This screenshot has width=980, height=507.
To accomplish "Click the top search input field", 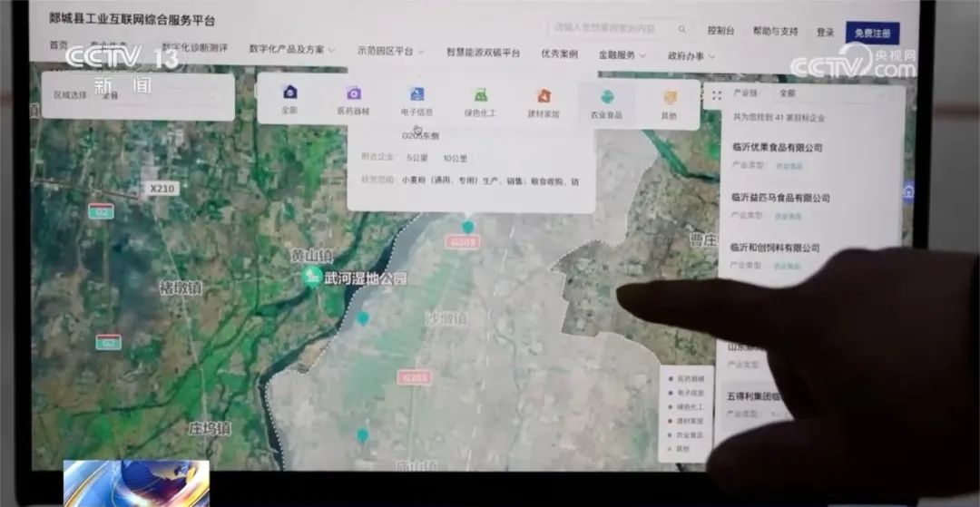I will (x=612, y=28).
